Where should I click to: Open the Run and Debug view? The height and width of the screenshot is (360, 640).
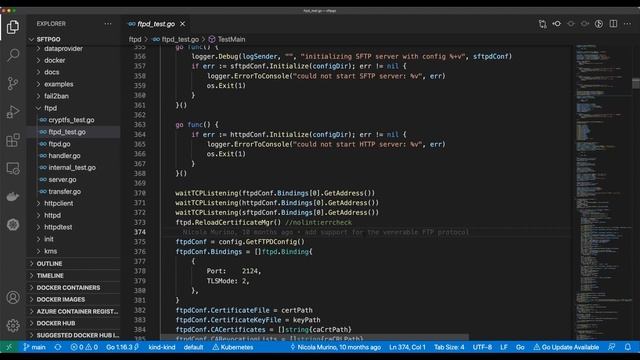pos(13,111)
